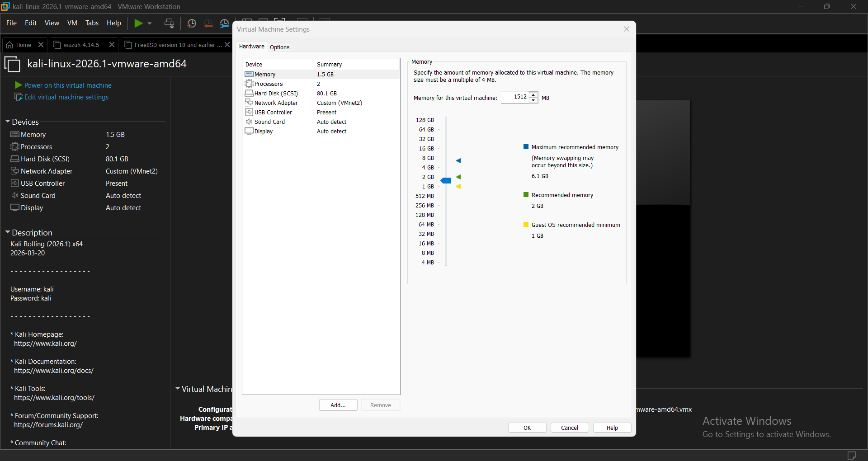Click the large VM icon beside kali-linux title
Viewport: 868px width, 461px height.
pyautogui.click(x=12, y=64)
